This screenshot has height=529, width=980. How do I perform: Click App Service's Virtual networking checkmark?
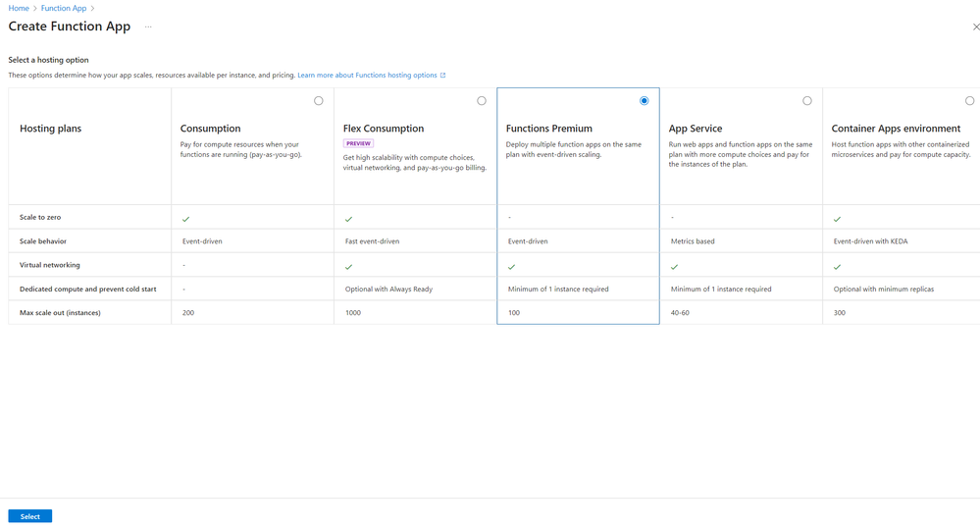click(x=674, y=266)
